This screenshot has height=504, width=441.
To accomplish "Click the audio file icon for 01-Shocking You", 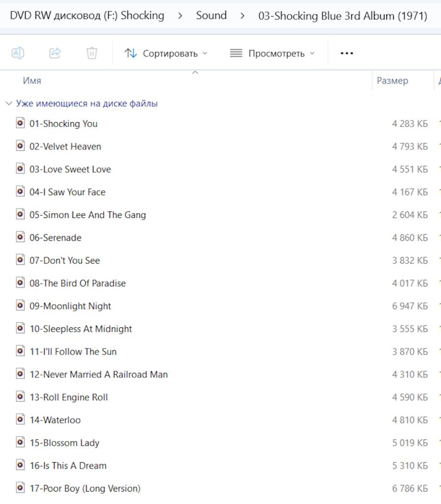I will tap(20, 123).
